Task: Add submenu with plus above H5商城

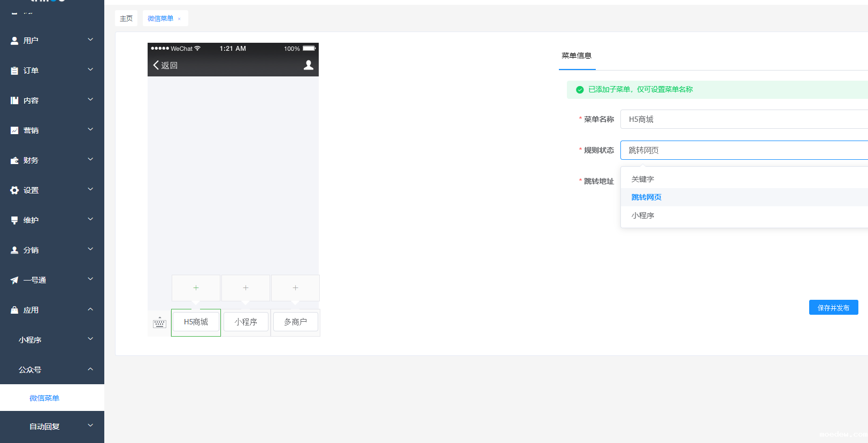Action: tap(196, 288)
